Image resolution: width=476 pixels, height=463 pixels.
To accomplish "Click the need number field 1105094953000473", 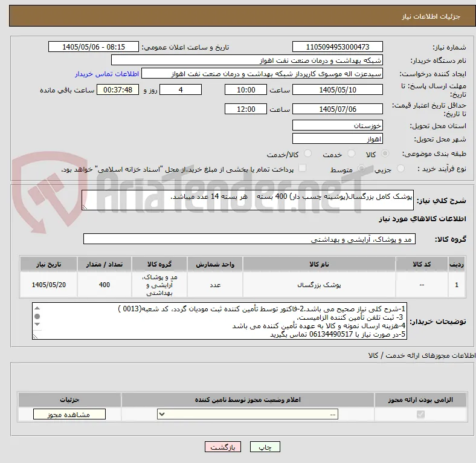I will 338,47.
